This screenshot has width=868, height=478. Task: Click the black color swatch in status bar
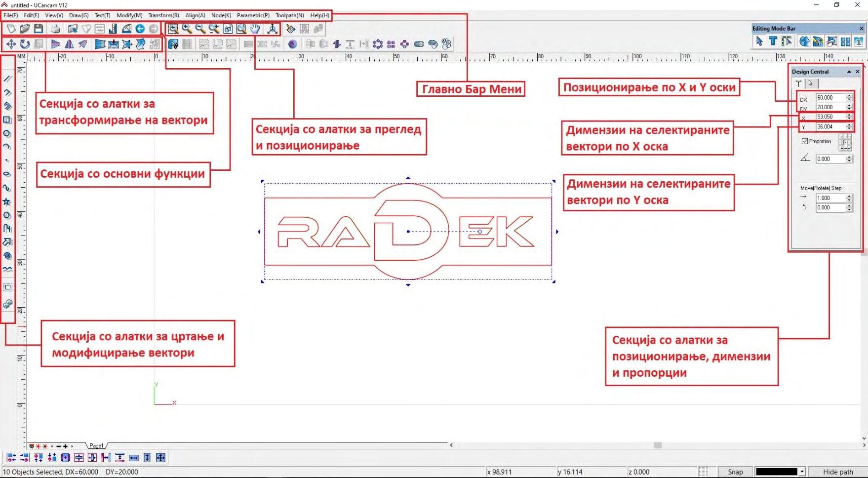pyautogui.click(x=777, y=472)
